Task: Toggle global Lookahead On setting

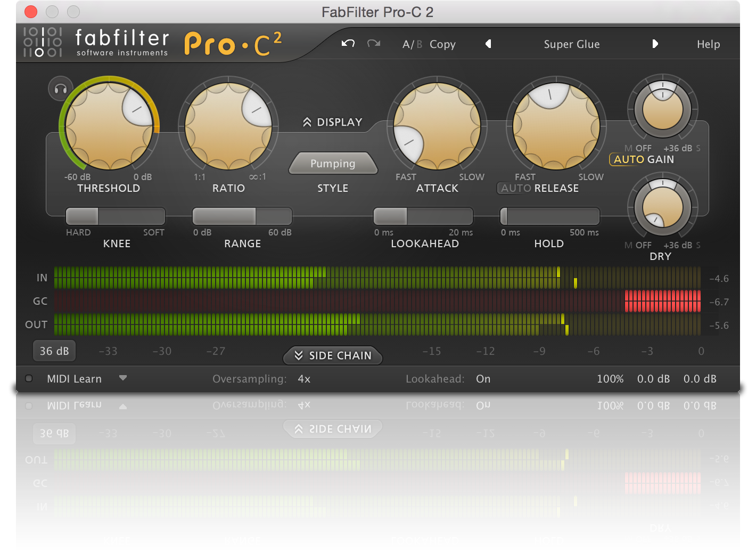Action: [x=483, y=379]
